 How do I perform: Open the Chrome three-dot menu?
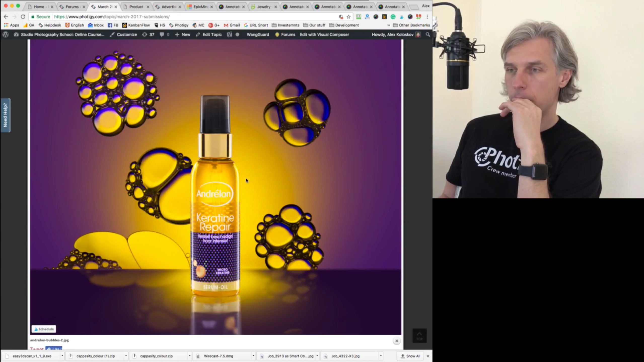427,17
